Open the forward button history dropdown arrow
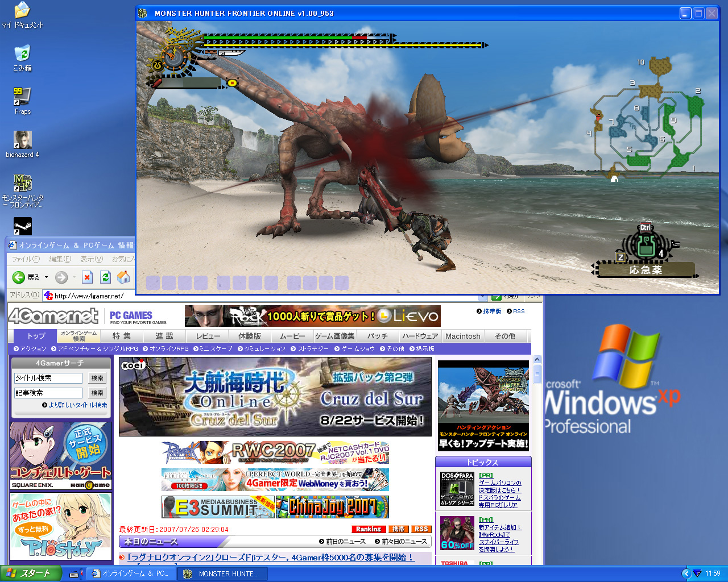The image size is (728, 582). 74,277
